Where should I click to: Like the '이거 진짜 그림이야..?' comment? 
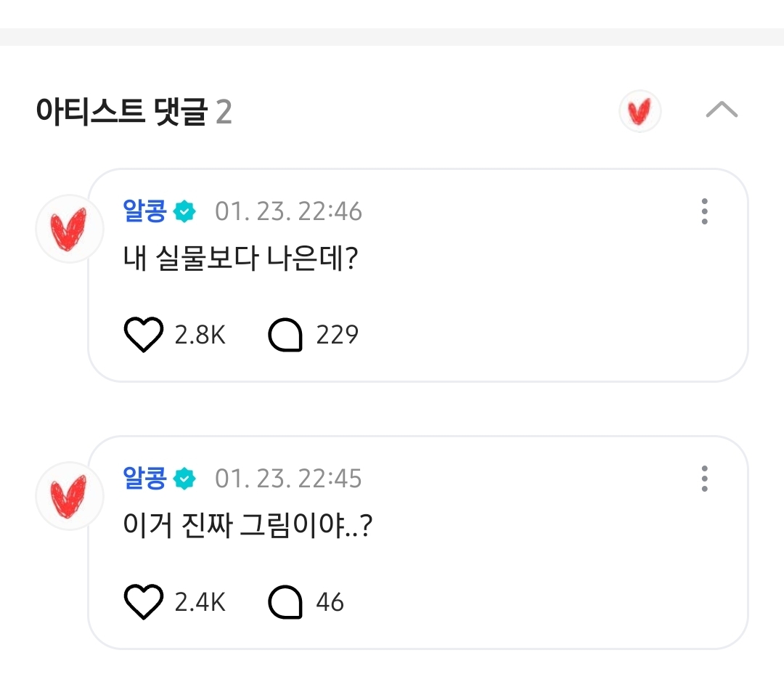click(x=144, y=602)
